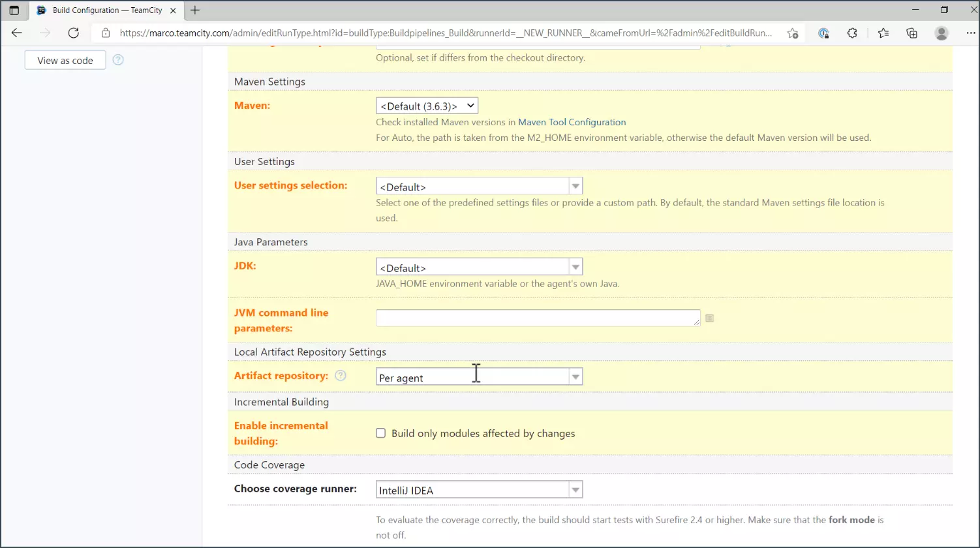Image resolution: width=980 pixels, height=548 pixels.
Task: Click the user profile avatar icon
Action: click(942, 33)
